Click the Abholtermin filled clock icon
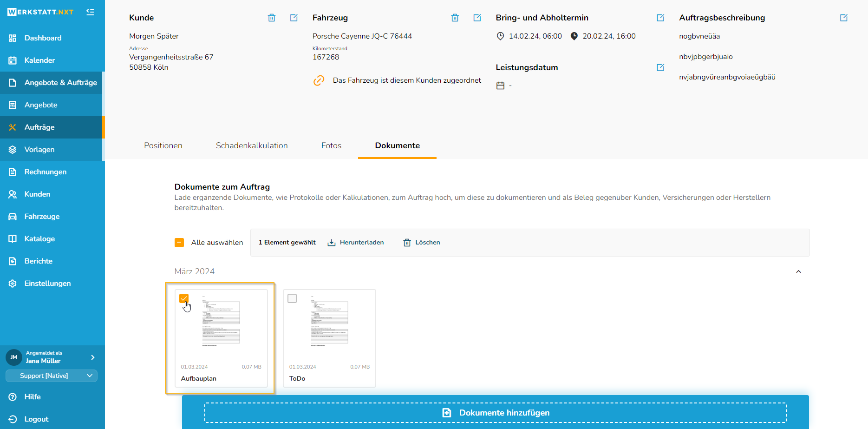 574,36
